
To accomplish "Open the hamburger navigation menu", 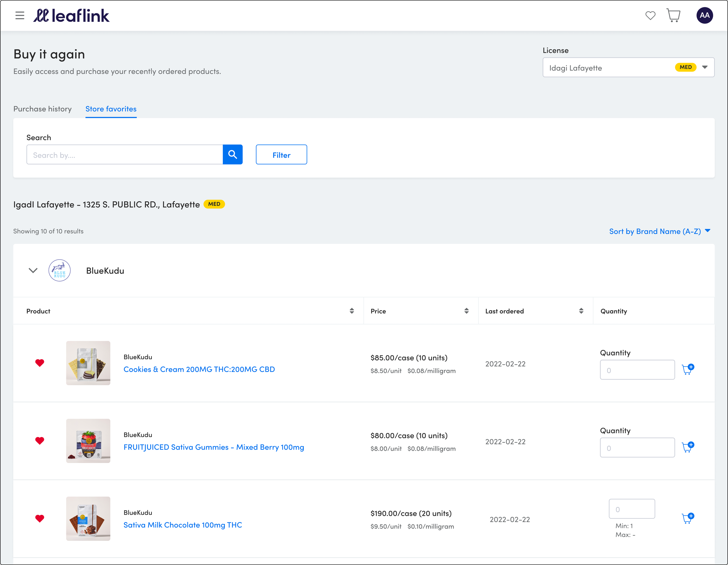I will (20, 15).
